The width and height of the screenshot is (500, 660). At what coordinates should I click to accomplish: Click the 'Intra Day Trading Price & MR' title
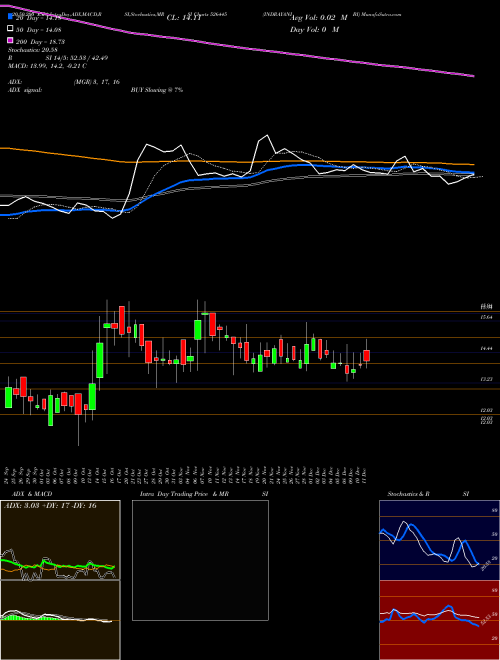click(184, 494)
